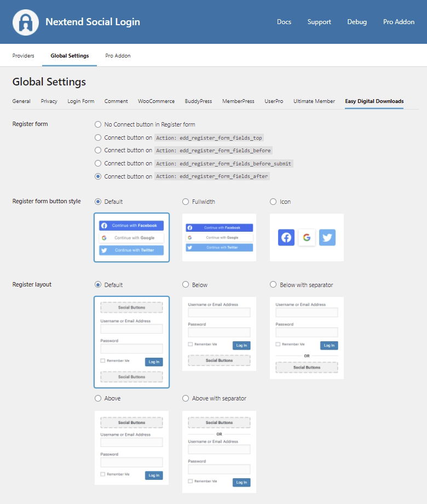Switch to the WooCommerce settings tab
Image resolution: width=427 pixels, height=504 pixels.
[156, 101]
